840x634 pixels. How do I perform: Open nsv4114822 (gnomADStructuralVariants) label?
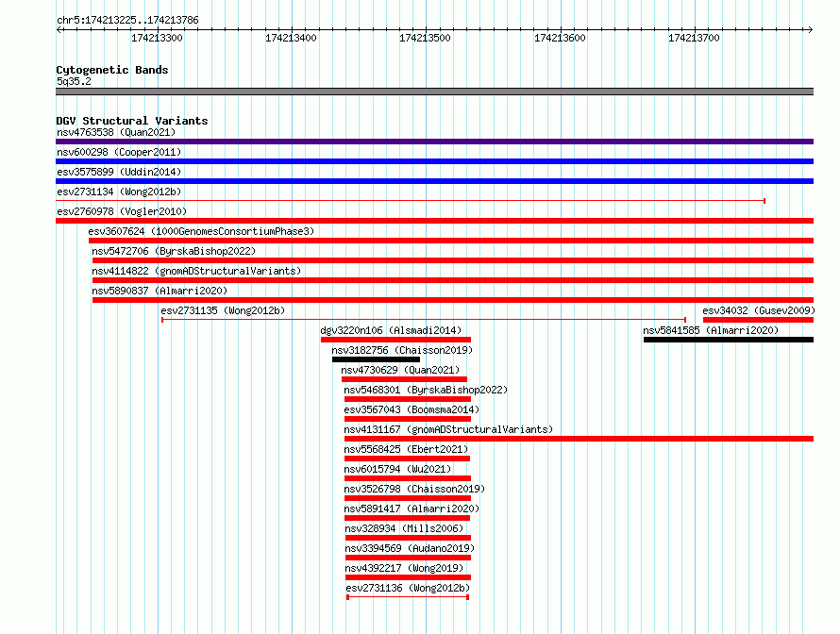click(x=196, y=271)
